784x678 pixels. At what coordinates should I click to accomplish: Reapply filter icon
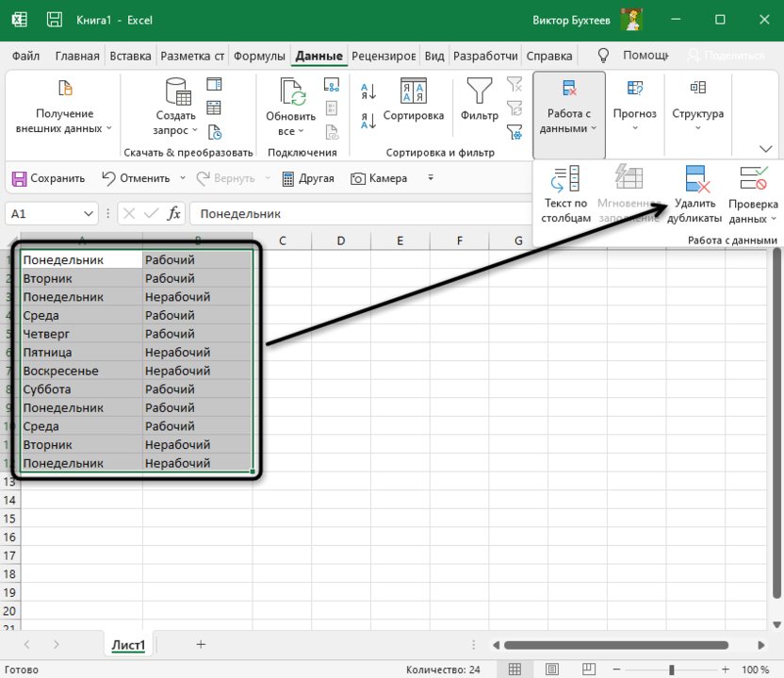click(514, 107)
